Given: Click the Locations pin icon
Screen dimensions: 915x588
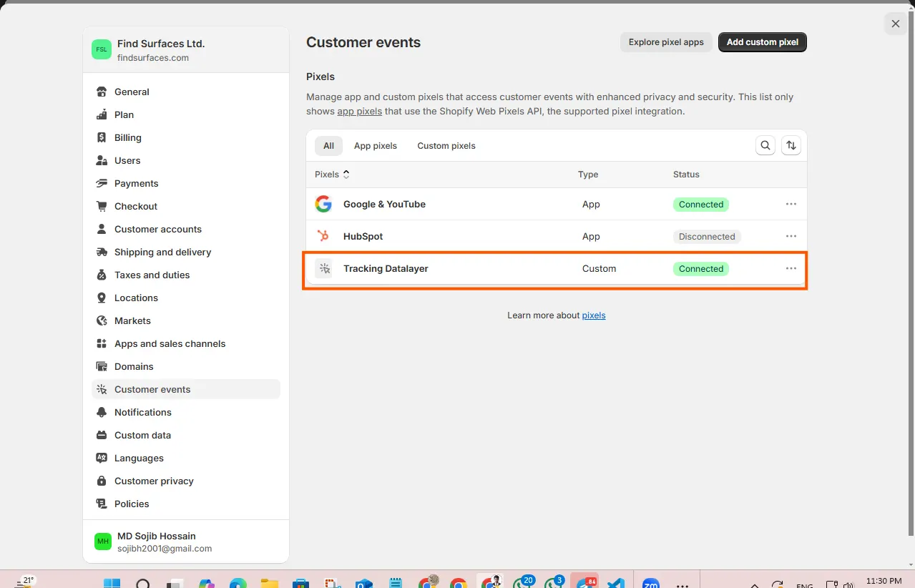Looking at the screenshot, I should pos(101,298).
